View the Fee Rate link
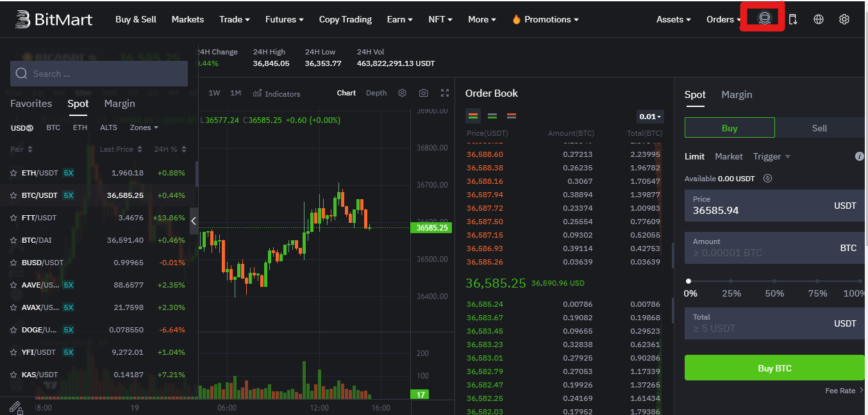 pyautogui.click(x=844, y=391)
